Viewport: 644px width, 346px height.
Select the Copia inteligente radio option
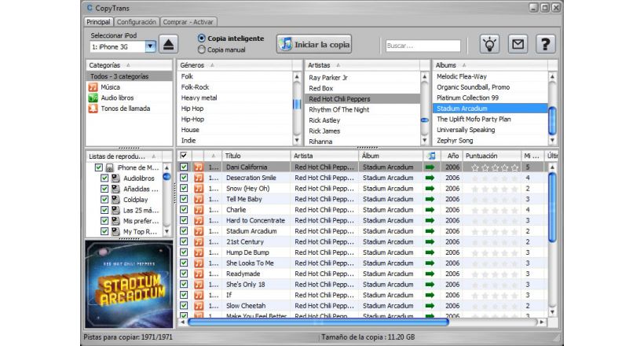pos(201,39)
